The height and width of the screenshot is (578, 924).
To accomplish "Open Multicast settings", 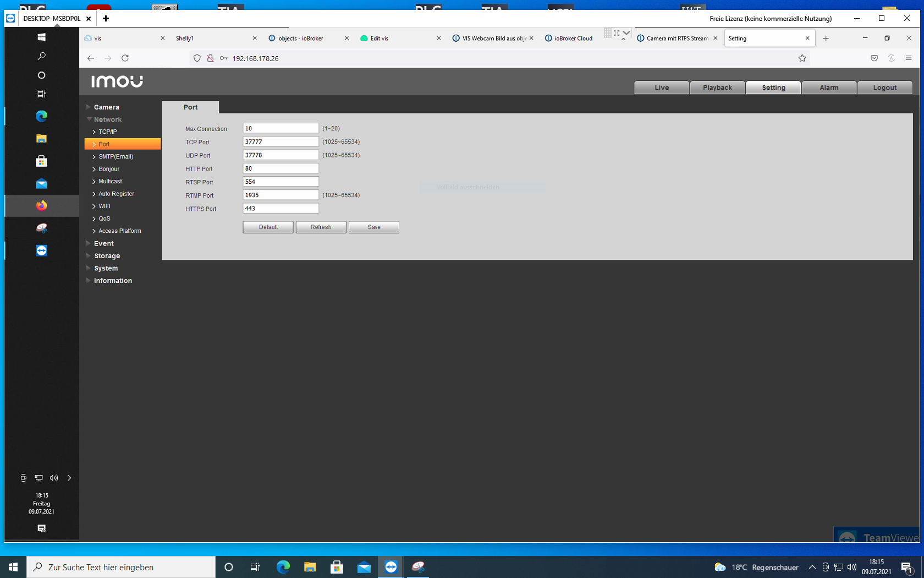I will coord(110,181).
